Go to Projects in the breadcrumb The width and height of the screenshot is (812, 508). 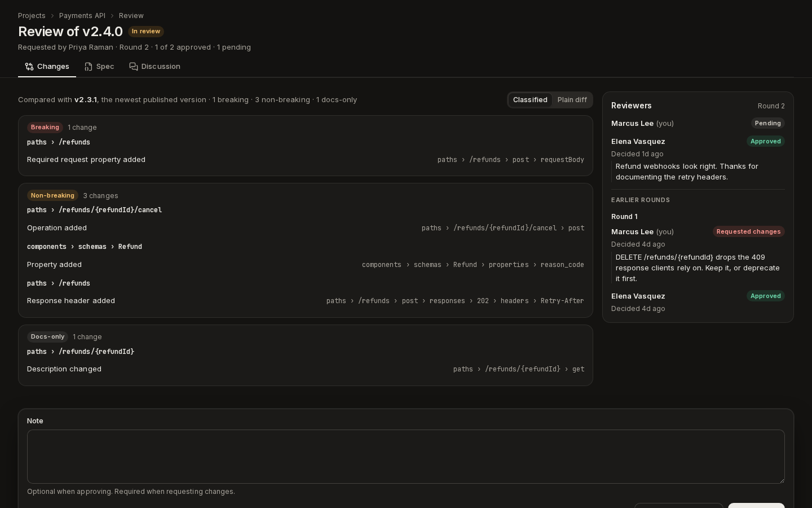click(x=32, y=16)
